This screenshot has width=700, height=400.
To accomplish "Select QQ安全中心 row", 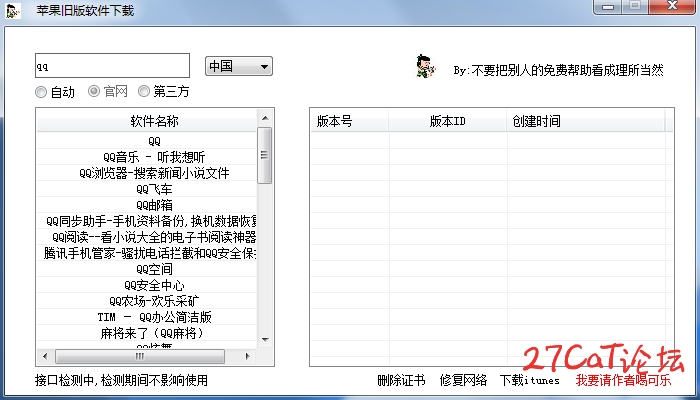I will (146, 285).
